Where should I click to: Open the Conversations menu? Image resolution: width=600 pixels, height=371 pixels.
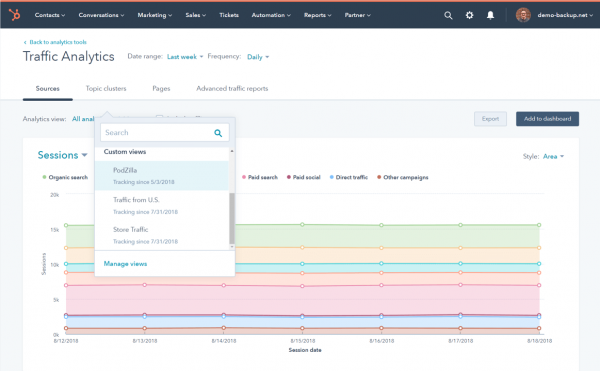(101, 15)
